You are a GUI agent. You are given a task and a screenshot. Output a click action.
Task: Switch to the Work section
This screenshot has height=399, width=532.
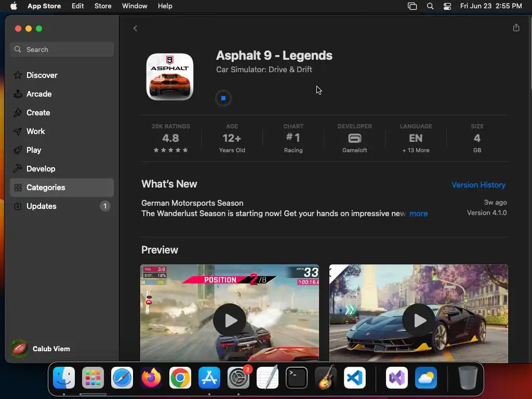[62, 131]
